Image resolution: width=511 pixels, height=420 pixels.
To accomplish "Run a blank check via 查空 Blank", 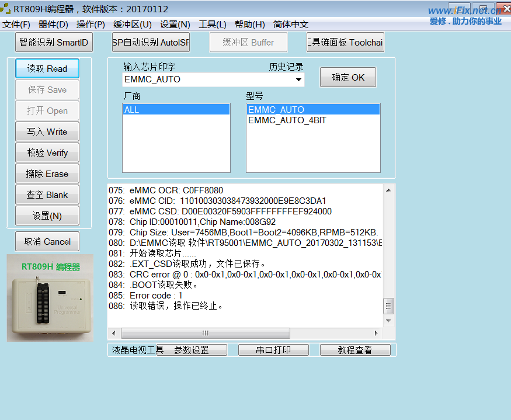I will (47, 195).
